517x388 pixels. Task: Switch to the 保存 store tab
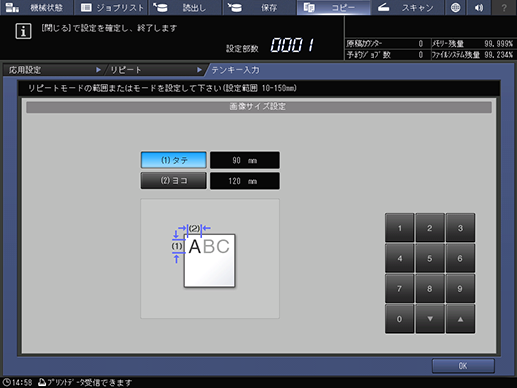[259, 7]
